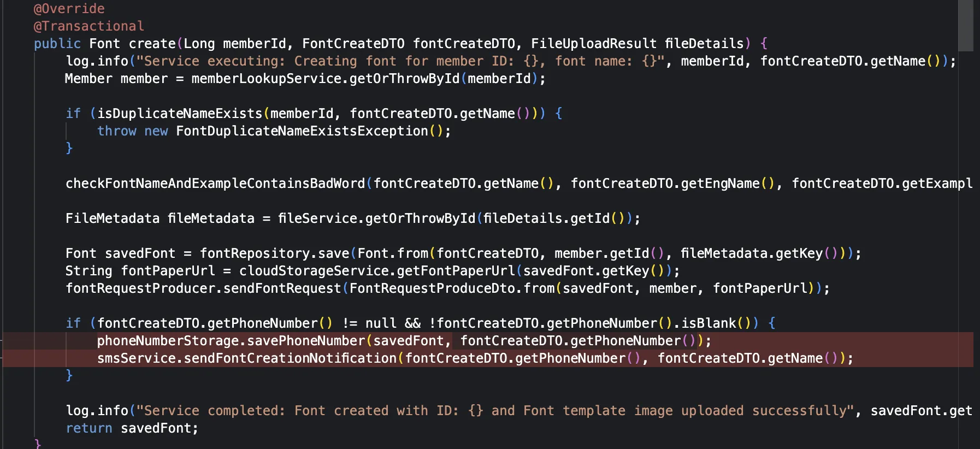Click the savePhoneNumber method call

[306, 341]
